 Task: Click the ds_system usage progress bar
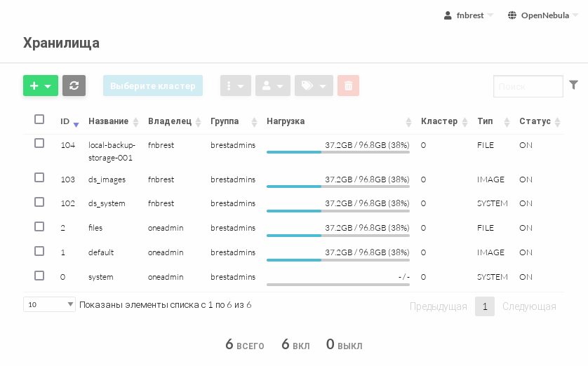click(x=338, y=210)
